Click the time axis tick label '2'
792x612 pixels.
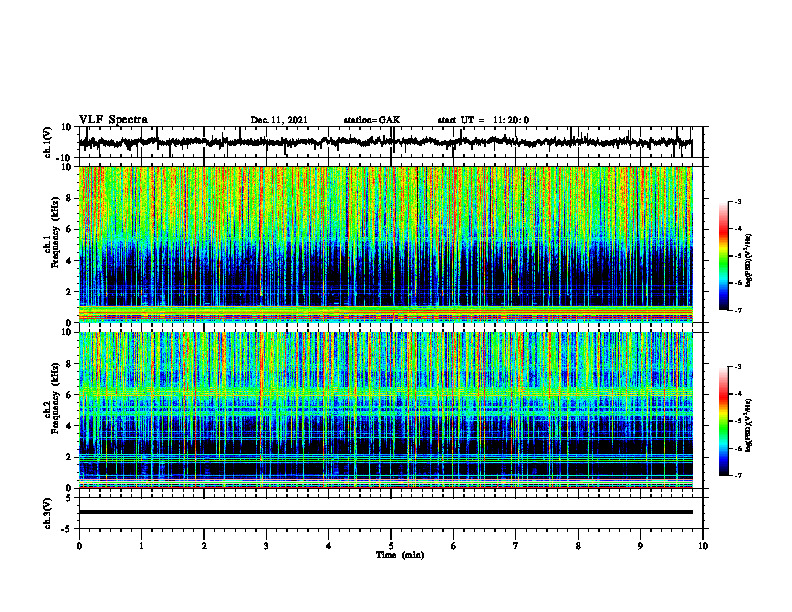click(204, 546)
